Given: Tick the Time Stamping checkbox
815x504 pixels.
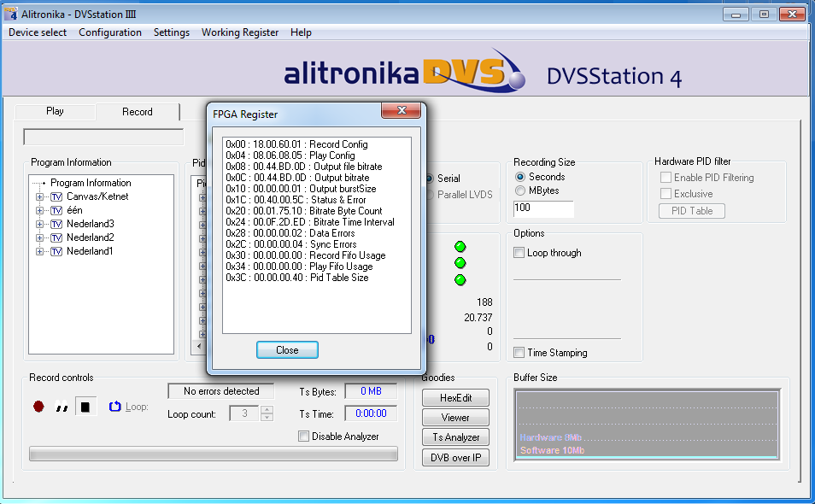Looking at the screenshot, I should coord(519,353).
